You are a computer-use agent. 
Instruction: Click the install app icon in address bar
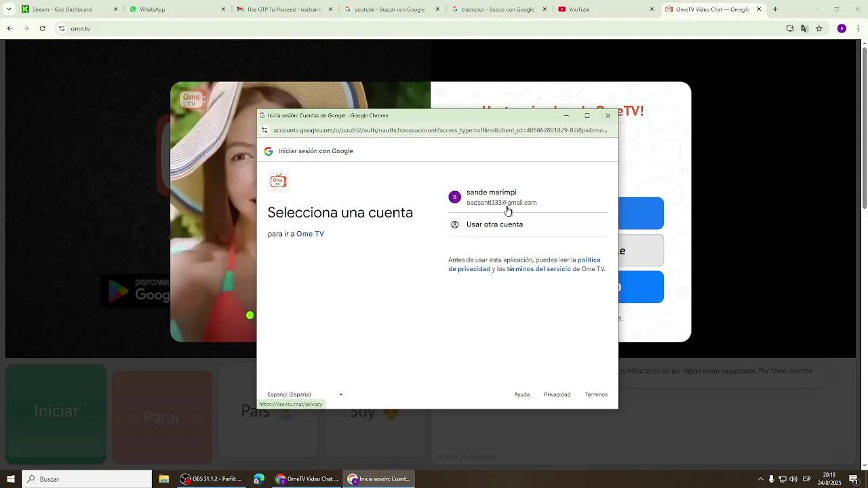pos(790,28)
